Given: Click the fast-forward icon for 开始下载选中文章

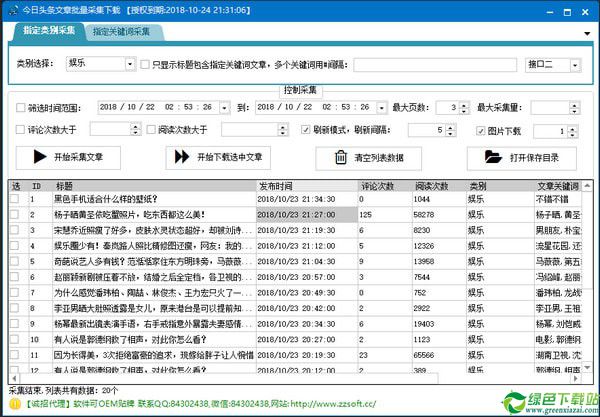Looking at the screenshot, I should tap(181, 156).
